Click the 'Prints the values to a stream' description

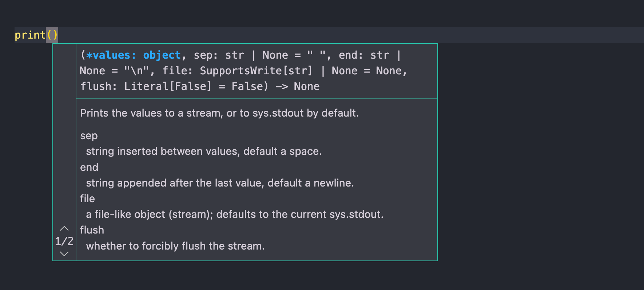tap(219, 113)
